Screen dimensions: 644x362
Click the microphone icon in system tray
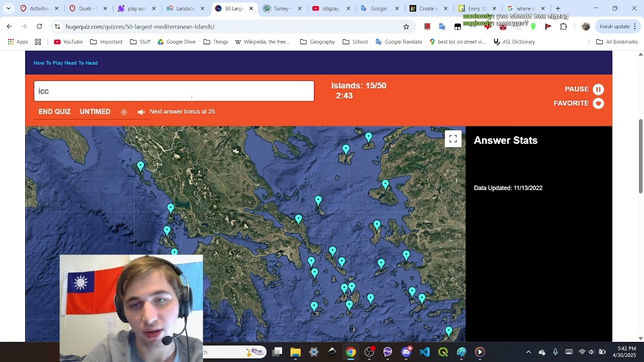555,352
